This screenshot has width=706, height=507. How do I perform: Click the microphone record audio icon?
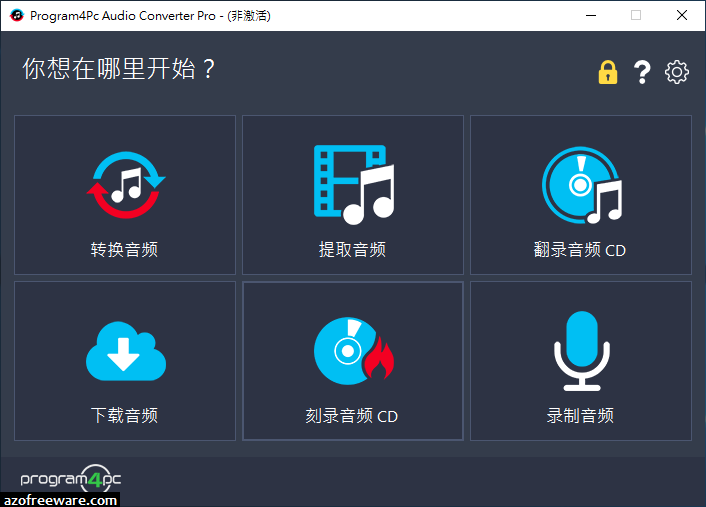tap(582, 351)
